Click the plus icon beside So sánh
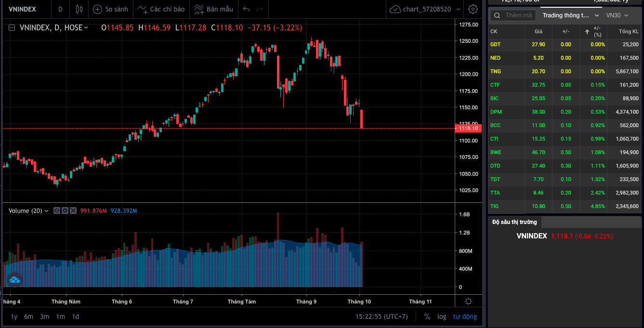 [x=98, y=9]
